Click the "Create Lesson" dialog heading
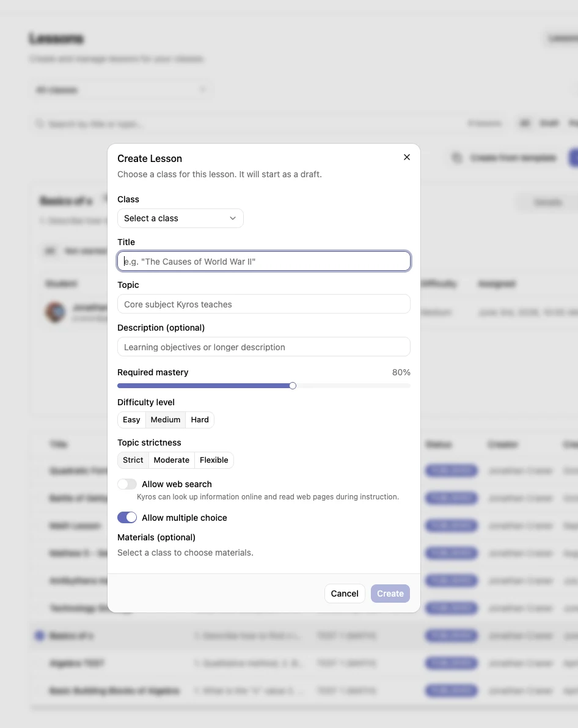This screenshot has width=578, height=728. (150, 158)
